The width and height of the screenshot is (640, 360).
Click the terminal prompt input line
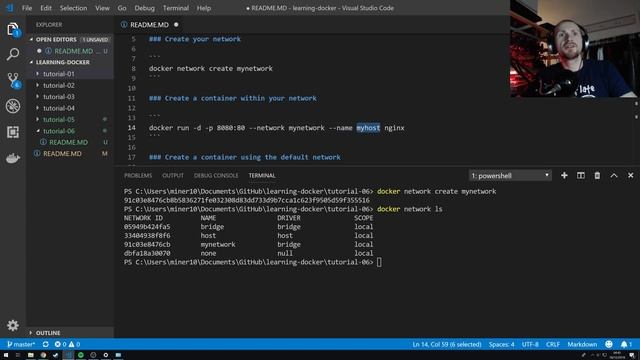[253, 262]
